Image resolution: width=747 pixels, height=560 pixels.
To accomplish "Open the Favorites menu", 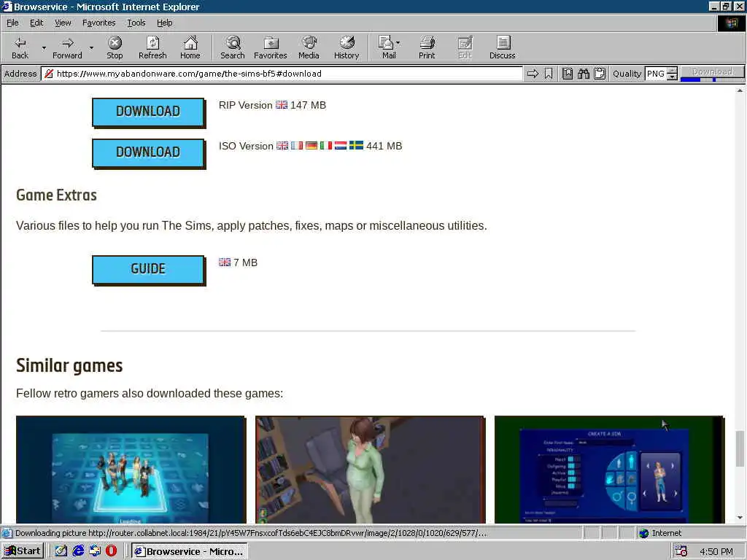I will pyautogui.click(x=98, y=23).
